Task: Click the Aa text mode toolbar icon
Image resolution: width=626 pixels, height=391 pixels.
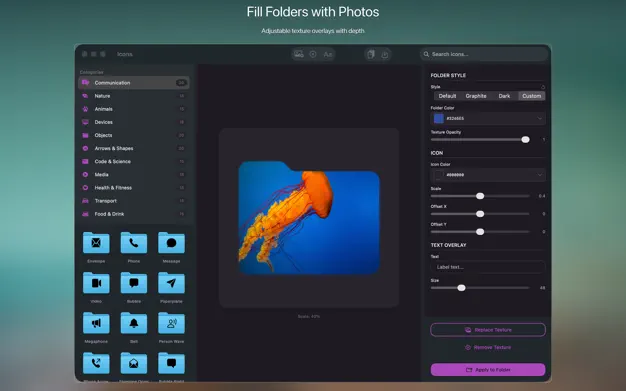Action: (x=328, y=54)
